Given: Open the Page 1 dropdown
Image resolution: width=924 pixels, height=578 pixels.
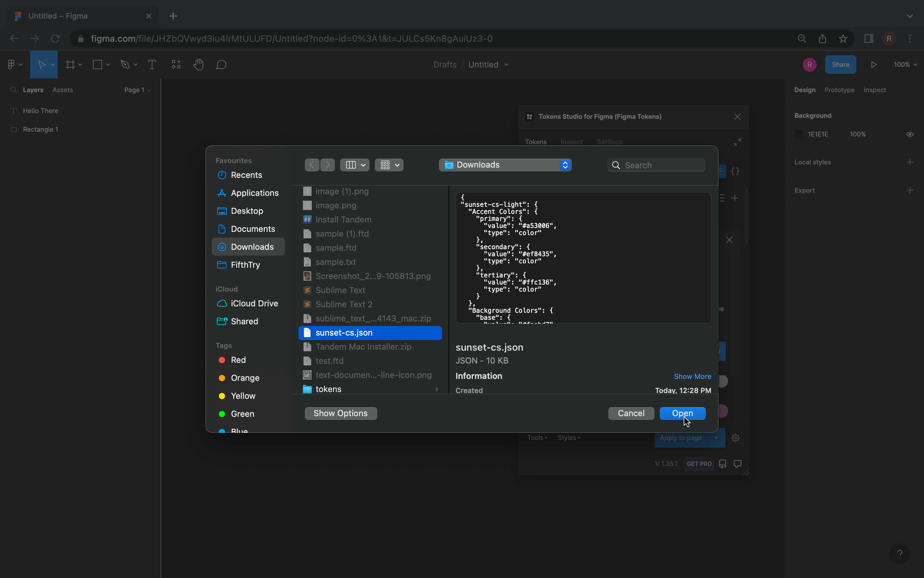Looking at the screenshot, I should pyautogui.click(x=137, y=90).
